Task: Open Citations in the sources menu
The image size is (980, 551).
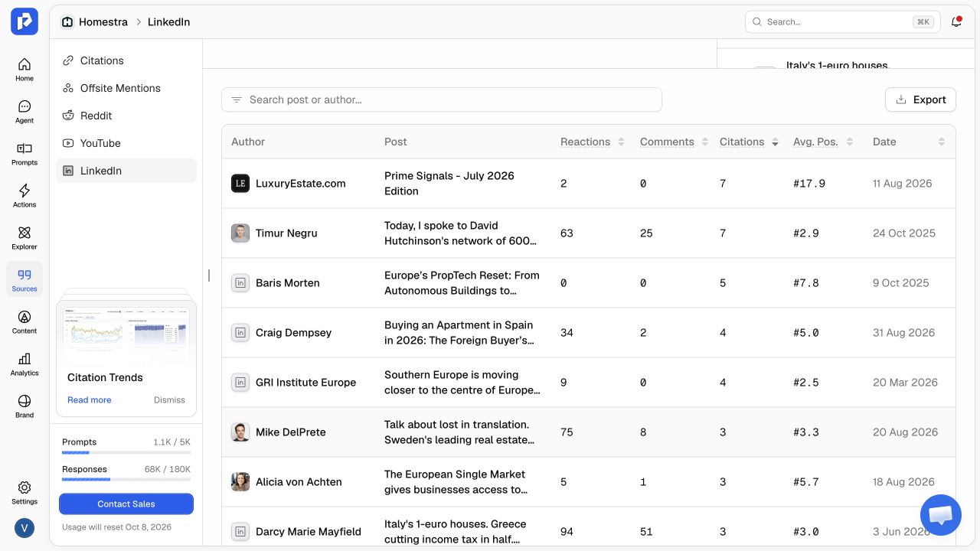Action: [x=126, y=60]
